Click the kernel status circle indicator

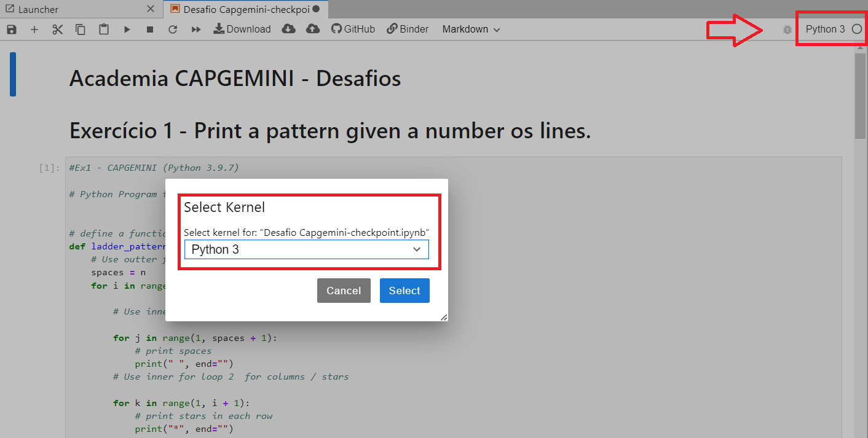(x=857, y=29)
